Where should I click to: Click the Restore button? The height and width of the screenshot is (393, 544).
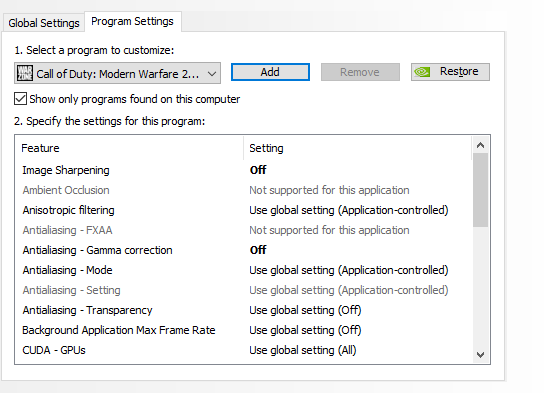pos(450,72)
